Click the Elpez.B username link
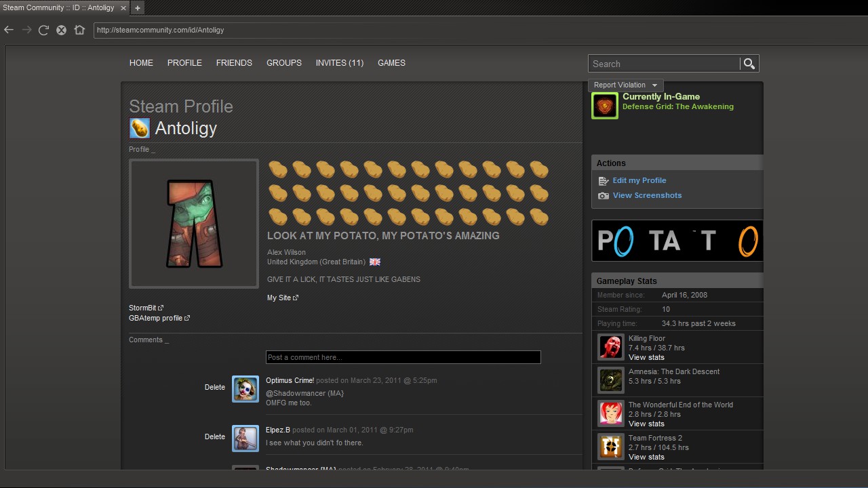 pos(278,430)
